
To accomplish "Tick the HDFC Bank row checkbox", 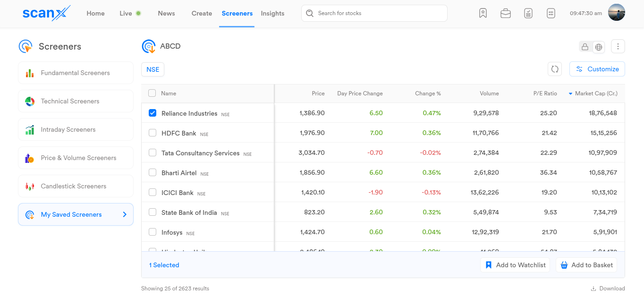I will [x=153, y=133].
